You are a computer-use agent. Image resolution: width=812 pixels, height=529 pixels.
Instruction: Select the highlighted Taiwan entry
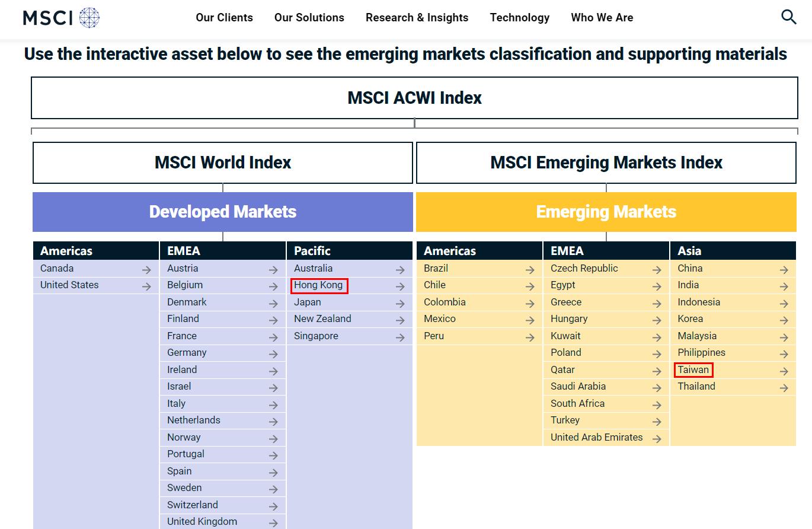coord(693,370)
